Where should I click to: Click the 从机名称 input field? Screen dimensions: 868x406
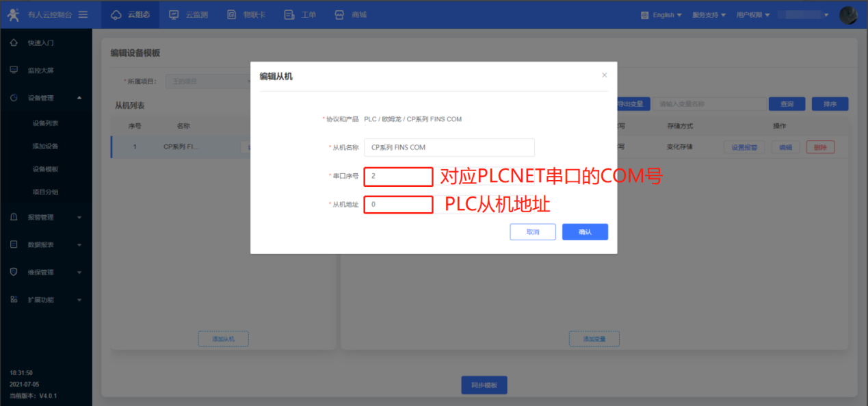[449, 147]
